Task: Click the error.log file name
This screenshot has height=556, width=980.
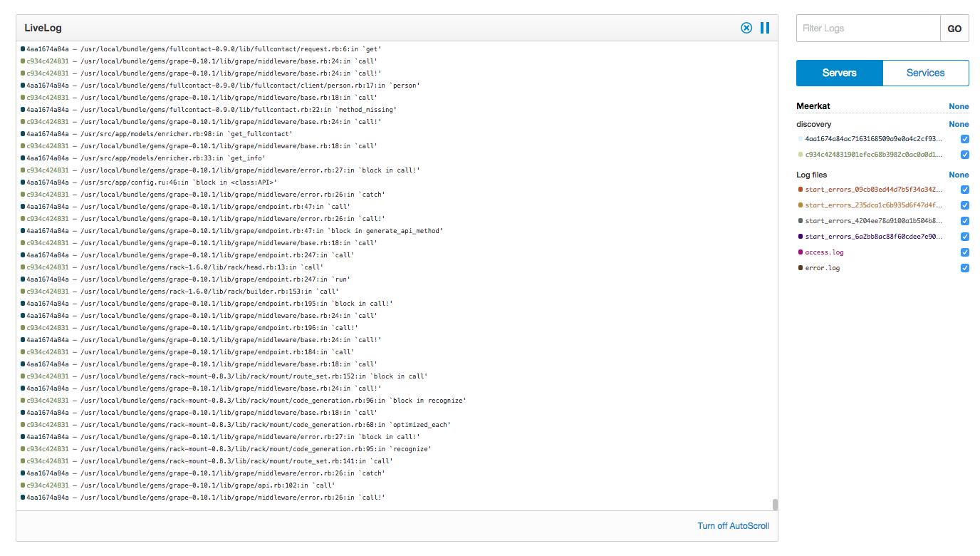Action: [823, 268]
